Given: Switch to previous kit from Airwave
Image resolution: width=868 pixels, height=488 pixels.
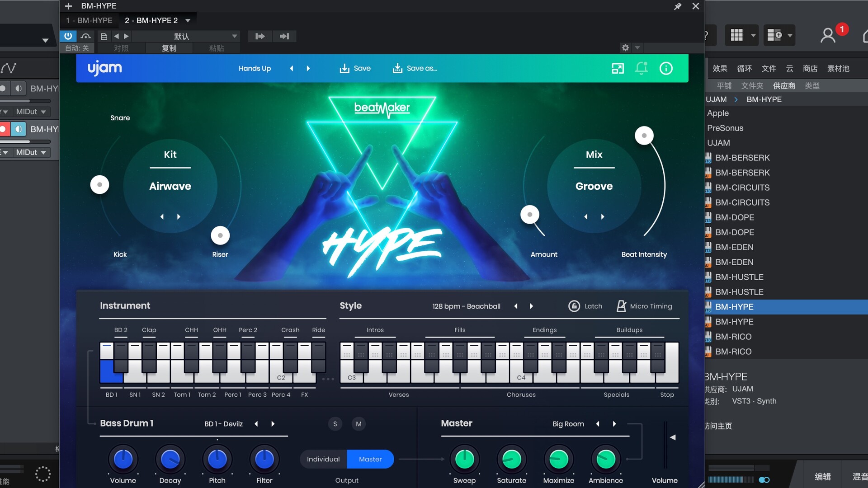Looking at the screenshot, I should (x=162, y=216).
